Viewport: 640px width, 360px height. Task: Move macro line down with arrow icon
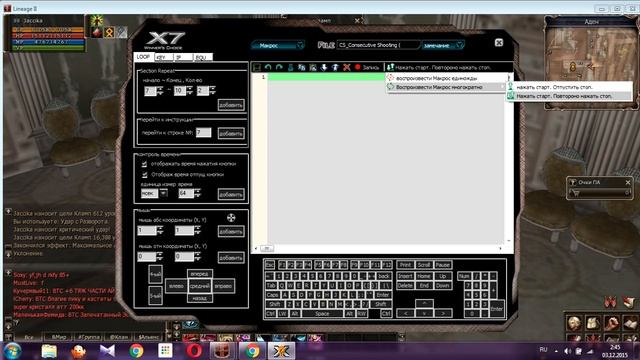click(324, 67)
